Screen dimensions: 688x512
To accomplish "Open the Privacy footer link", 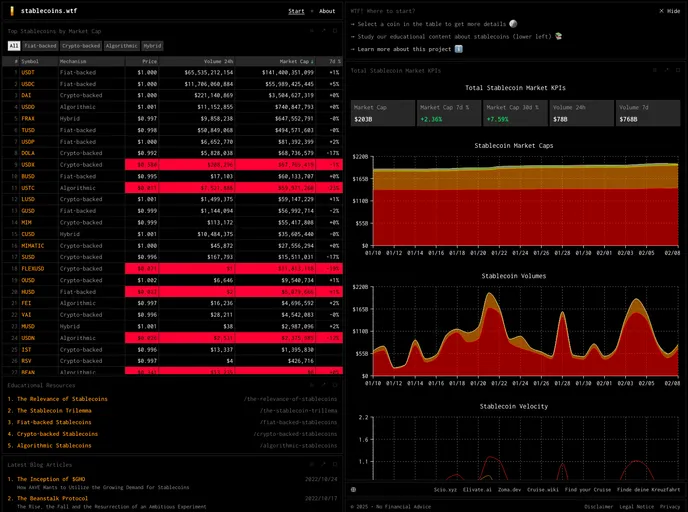I will pos(670,507).
